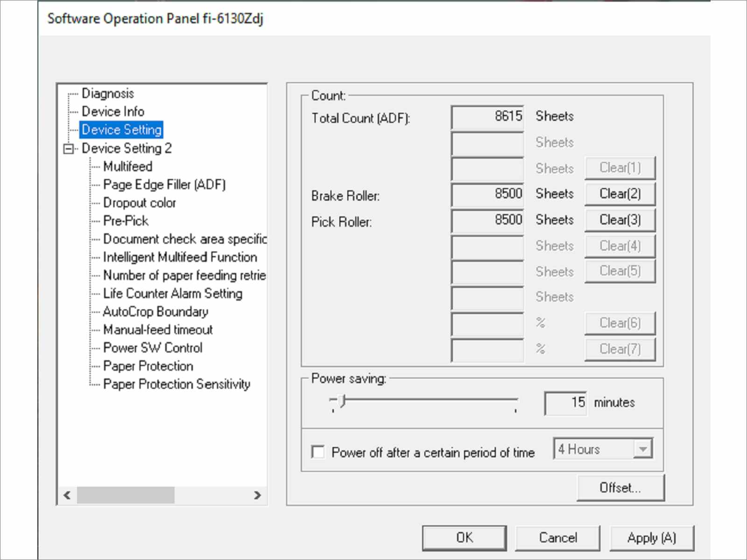Select Manual-feed timeout

(x=158, y=330)
